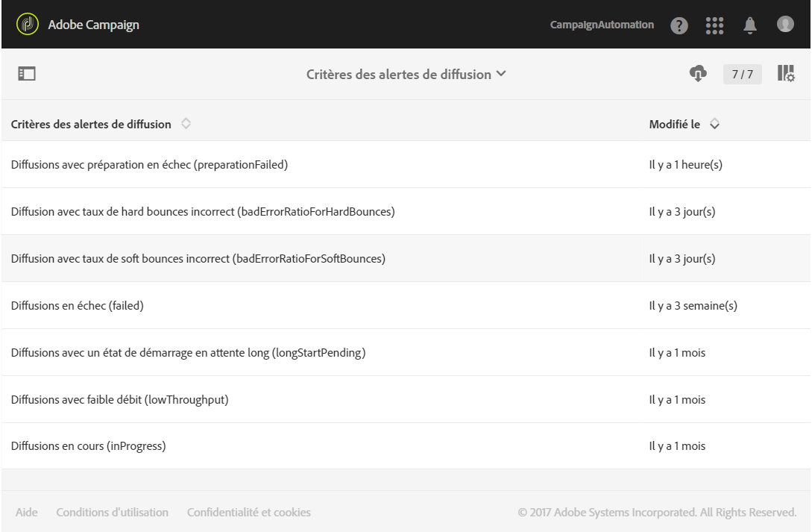The width and height of the screenshot is (812, 532).
Task: Open the help question mark icon
Action: point(679,25)
